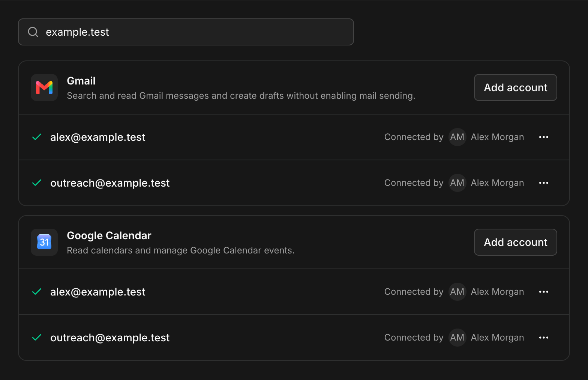Add an account to Google Calendar
This screenshot has height=380, width=588.
tap(516, 242)
